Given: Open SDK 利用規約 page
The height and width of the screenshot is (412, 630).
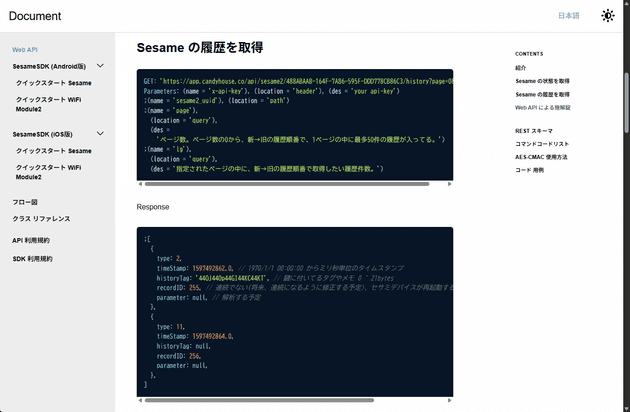Looking at the screenshot, I should (x=33, y=259).
